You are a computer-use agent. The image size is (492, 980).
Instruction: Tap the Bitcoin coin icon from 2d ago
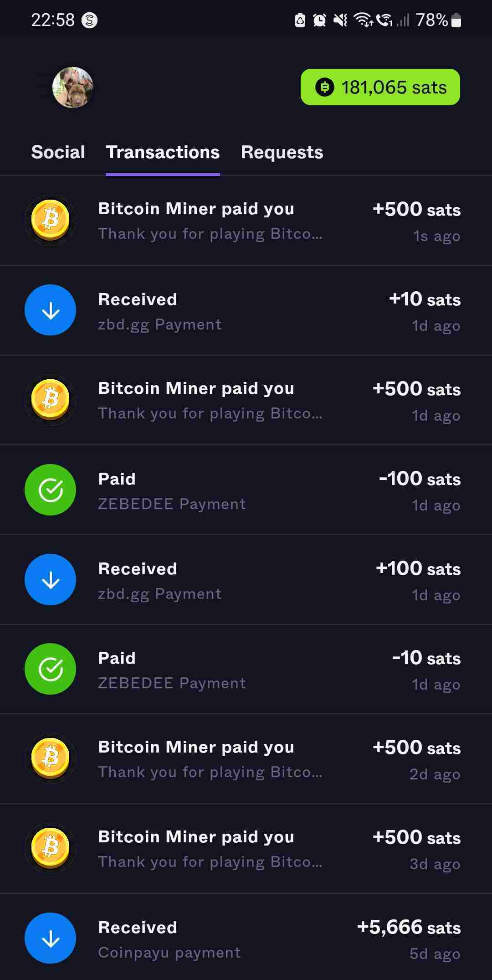coord(50,758)
